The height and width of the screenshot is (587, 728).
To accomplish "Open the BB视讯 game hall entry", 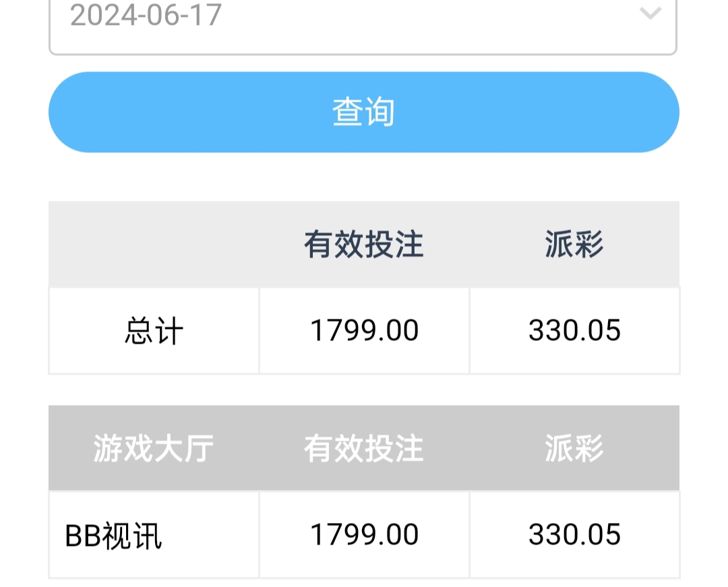I will click(113, 536).
